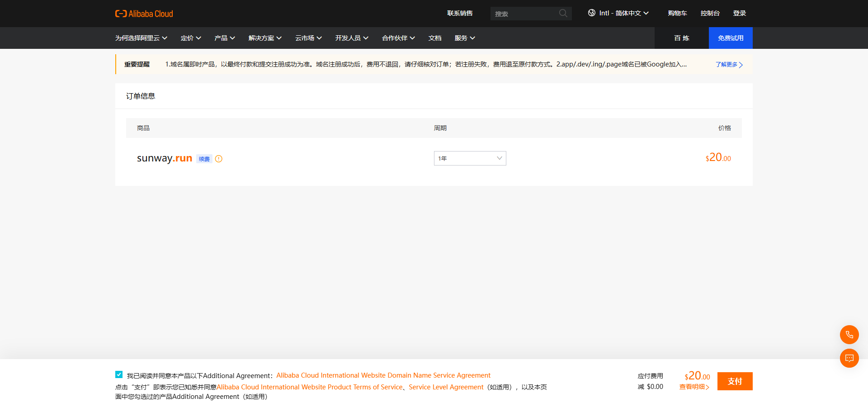Open the Alibaba Cloud homepage via logo
The height and width of the screenshot is (412, 868).
(x=144, y=13)
